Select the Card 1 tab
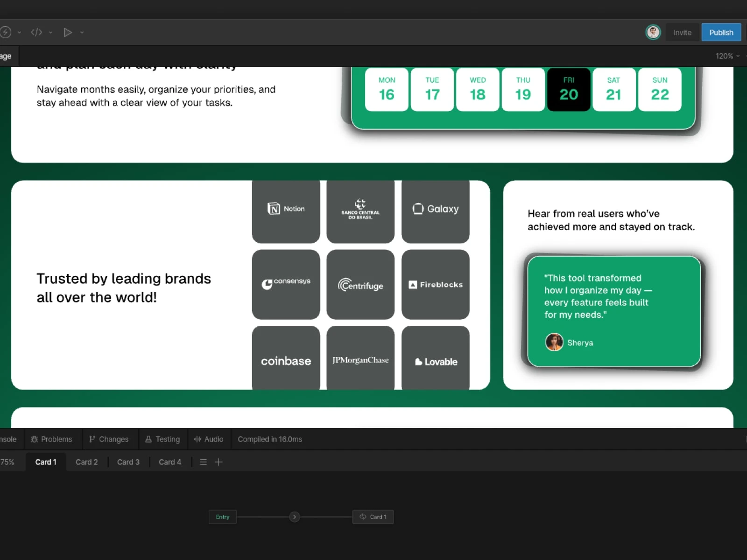This screenshot has height=560, width=747. 46,462
